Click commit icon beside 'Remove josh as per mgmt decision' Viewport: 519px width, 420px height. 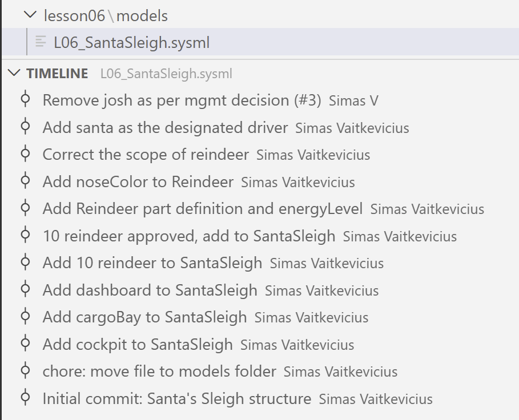(x=25, y=100)
